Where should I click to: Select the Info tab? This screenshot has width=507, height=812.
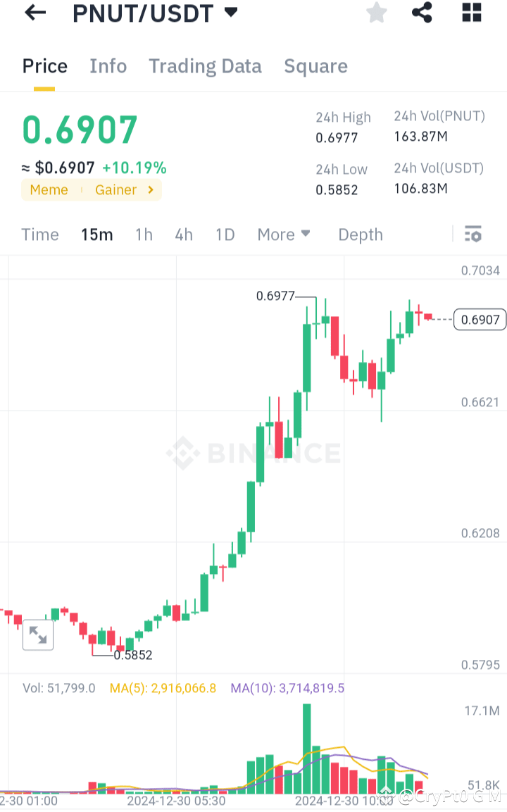click(x=108, y=65)
